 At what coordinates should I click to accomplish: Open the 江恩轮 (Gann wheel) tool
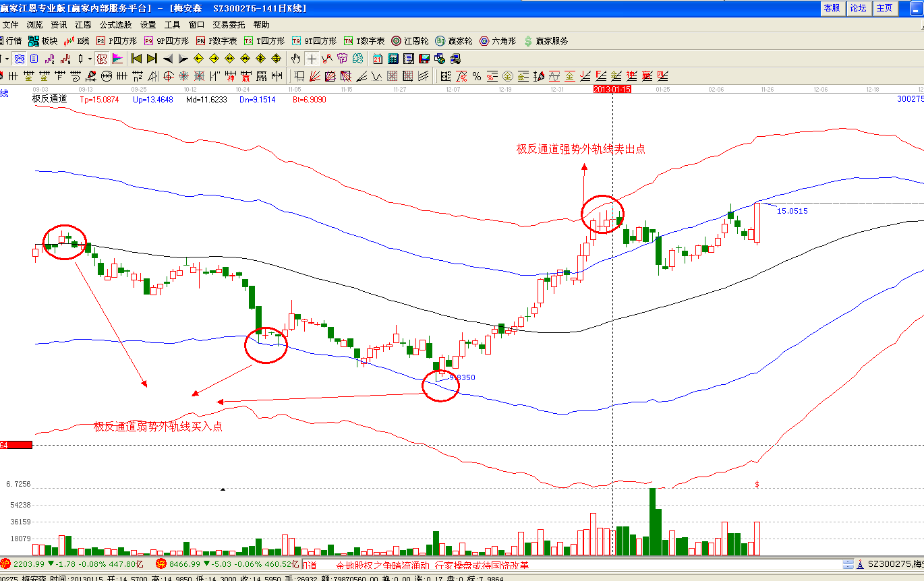click(410, 41)
